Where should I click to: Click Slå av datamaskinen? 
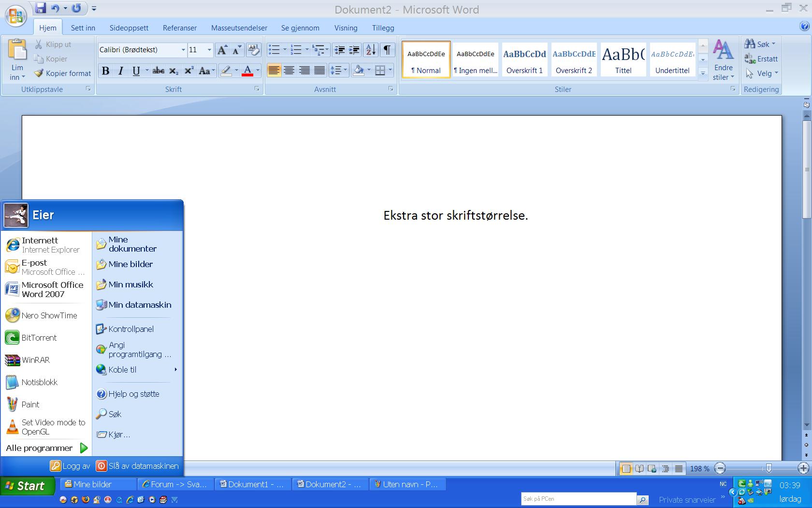pyautogui.click(x=138, y=466)
